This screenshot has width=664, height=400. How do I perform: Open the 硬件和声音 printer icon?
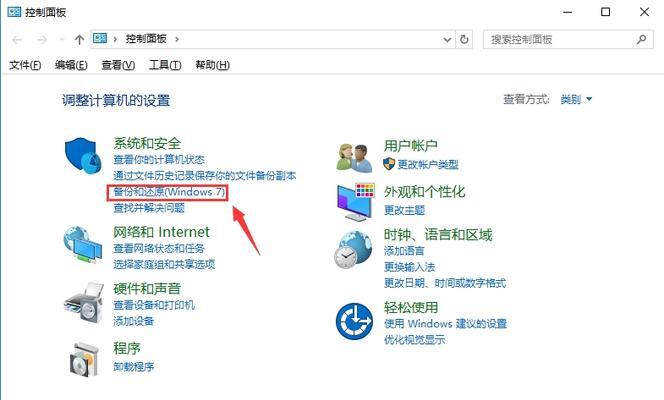tap(84, 302)
